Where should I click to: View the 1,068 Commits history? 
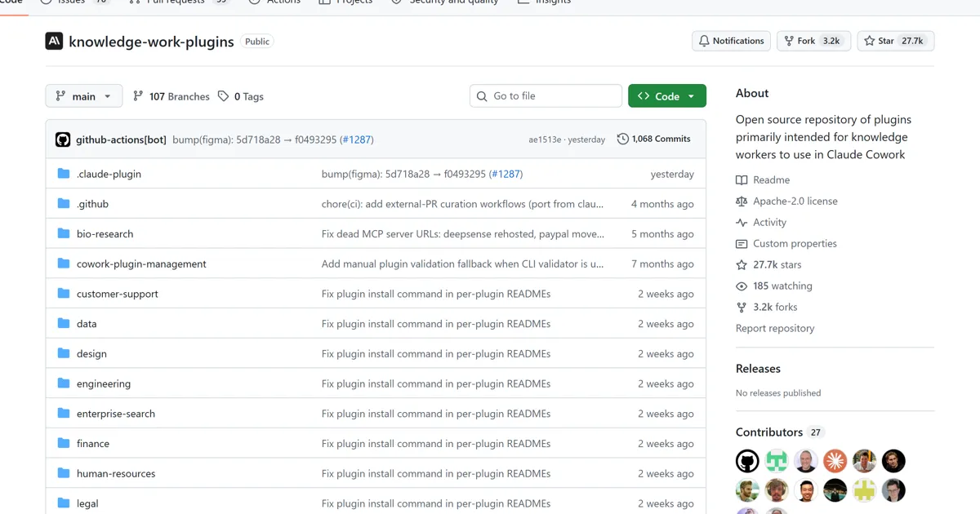pos(654,140)
